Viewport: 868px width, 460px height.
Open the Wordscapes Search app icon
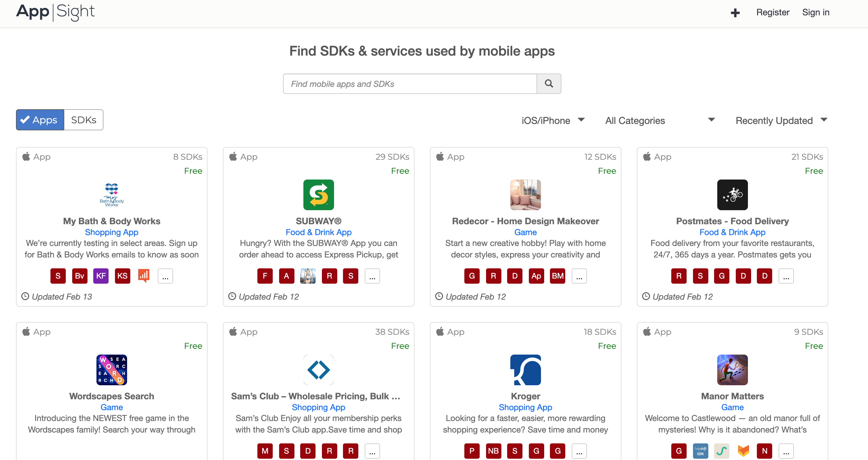click(x=111, y=370)
